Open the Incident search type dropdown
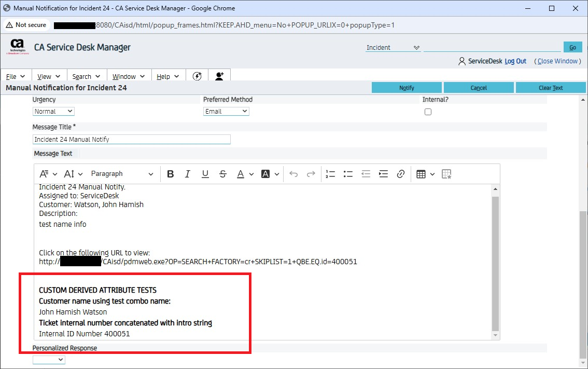588x369 pixels. click(x=393, y=48)
